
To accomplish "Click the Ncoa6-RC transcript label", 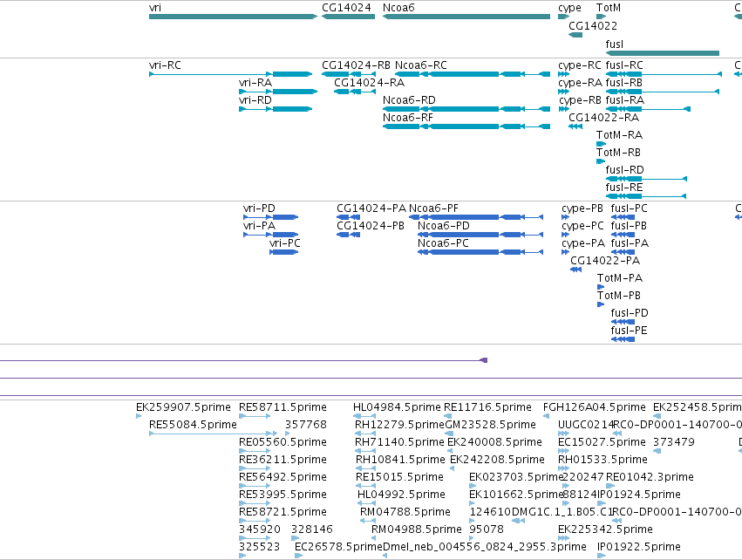I will (420, 65).
